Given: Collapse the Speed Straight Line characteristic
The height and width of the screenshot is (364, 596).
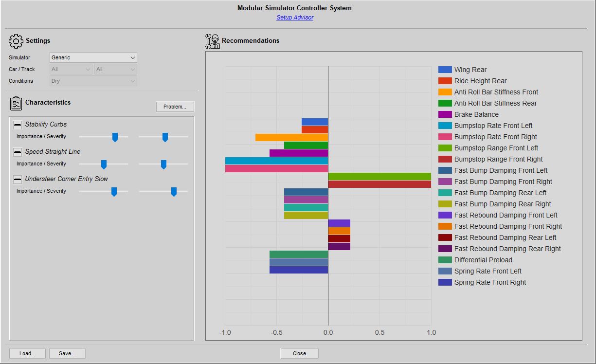Looking at the screenshot, I should click(x=18, y=152).
